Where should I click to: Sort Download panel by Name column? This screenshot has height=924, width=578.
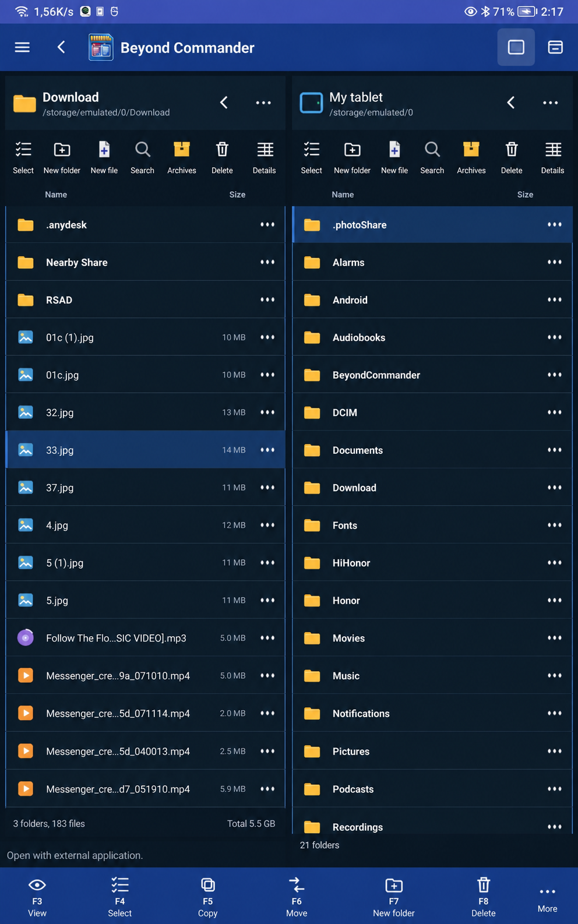pyautogui.click(x=56, y=195)
